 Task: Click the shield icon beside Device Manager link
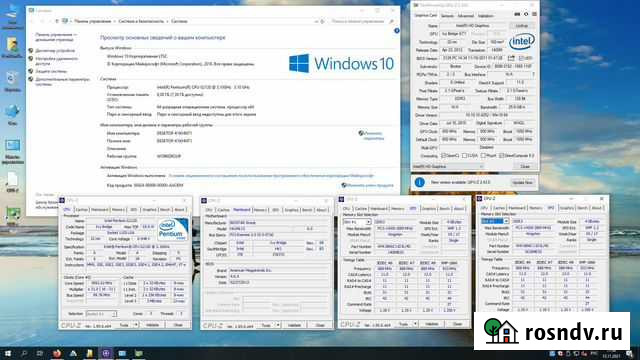coord(31,51)
